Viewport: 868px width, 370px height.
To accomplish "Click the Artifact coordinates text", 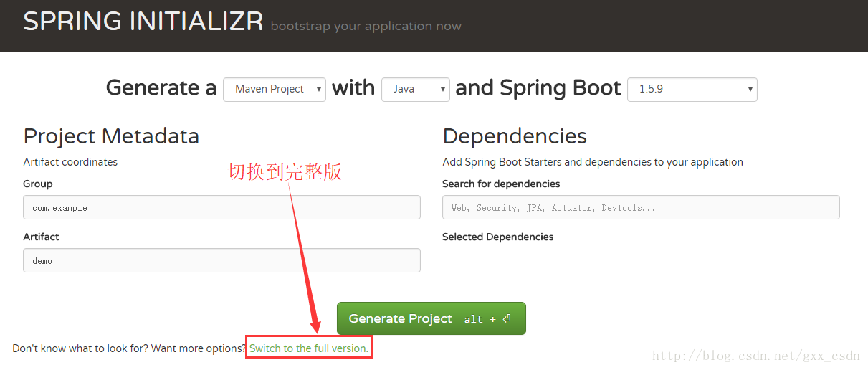I will pyautogui.click(x=70, y=162).
